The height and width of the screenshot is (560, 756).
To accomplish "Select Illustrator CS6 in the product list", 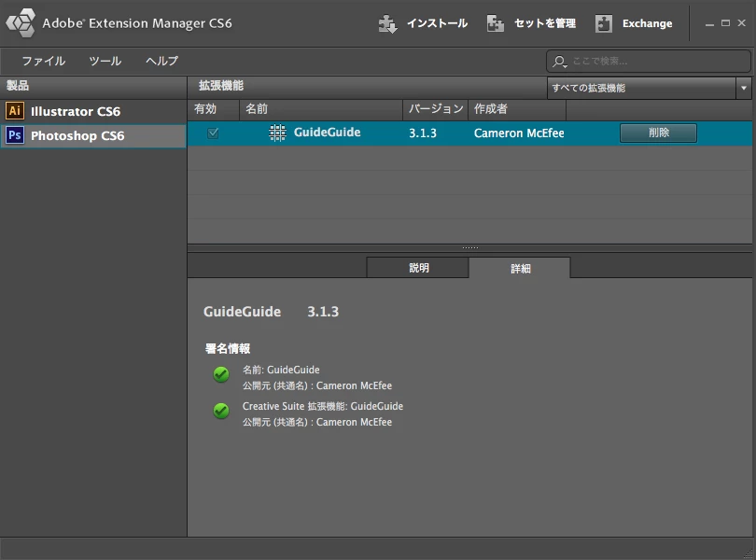I will click(x=93, y=111).
